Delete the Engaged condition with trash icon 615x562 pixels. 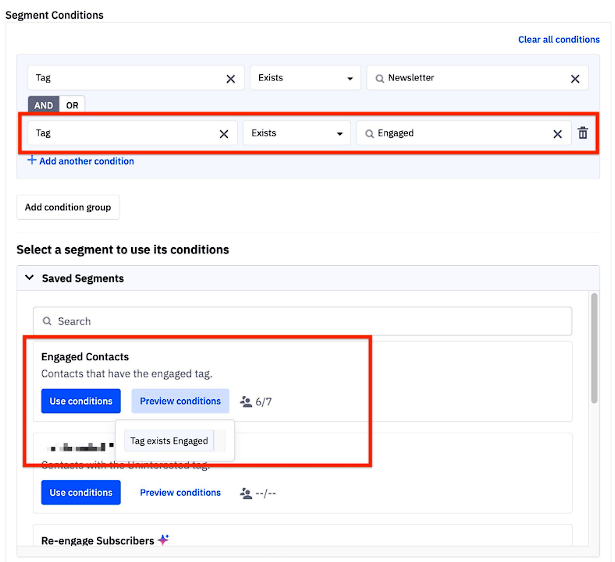point(583,133)
